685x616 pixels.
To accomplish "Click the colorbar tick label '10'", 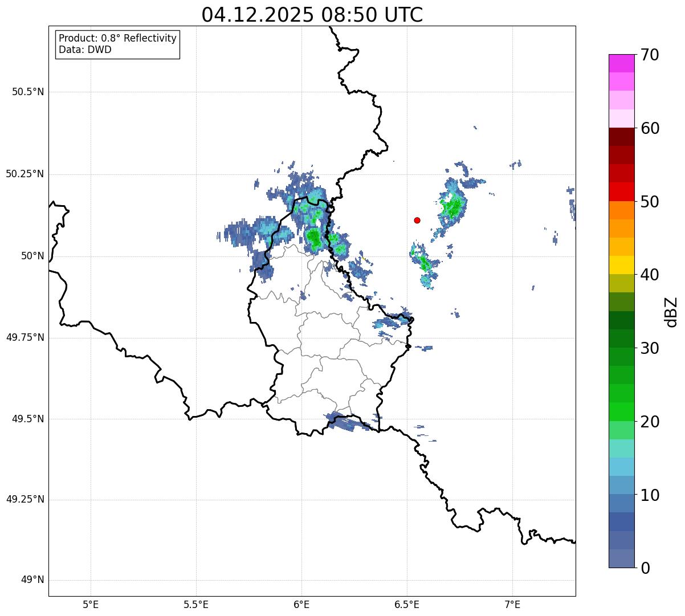I will (650, 495).
